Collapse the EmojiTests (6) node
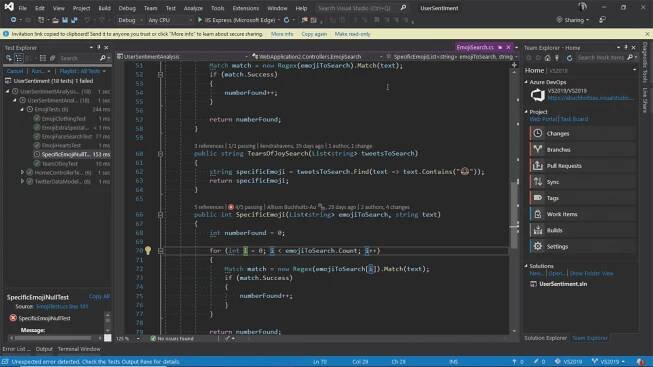Screen dimensions: 653x367 pyautogui.click(x=22, y=109)
